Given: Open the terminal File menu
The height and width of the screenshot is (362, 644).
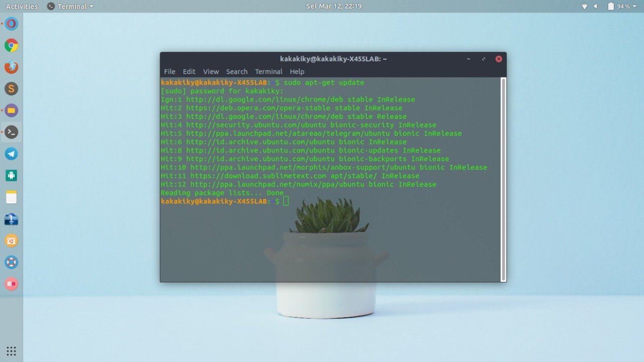Looking at the screenshot, I should point(170,71).
